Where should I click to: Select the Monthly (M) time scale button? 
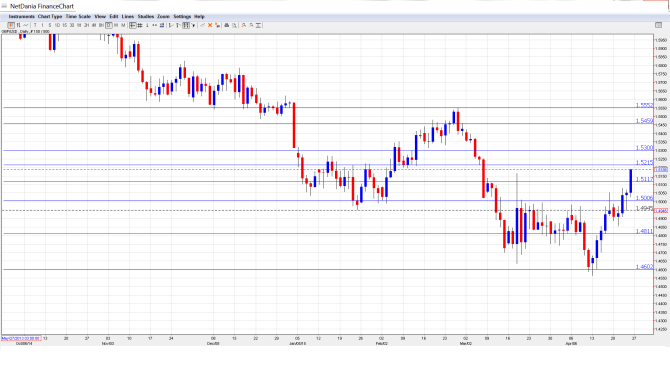click(123, 26)
